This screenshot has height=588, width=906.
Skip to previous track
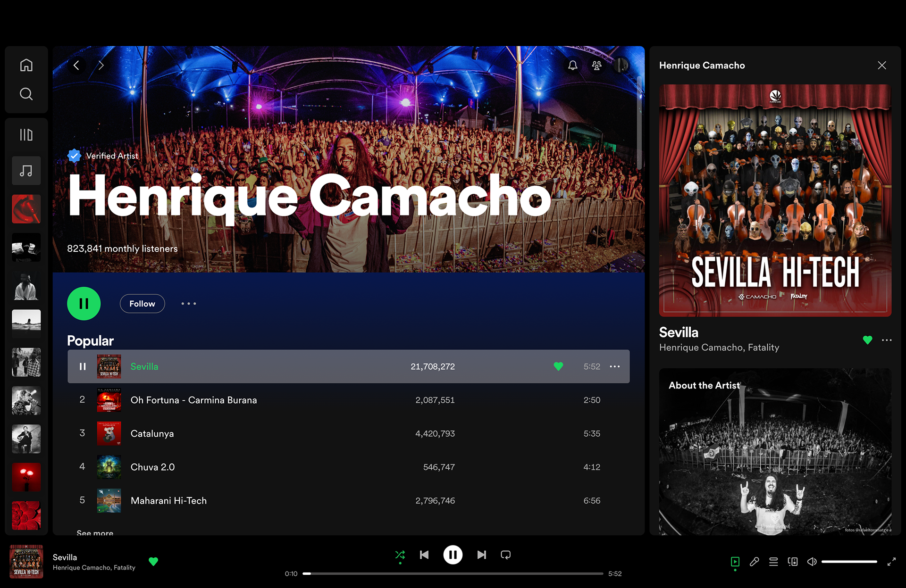coord(424,555)
